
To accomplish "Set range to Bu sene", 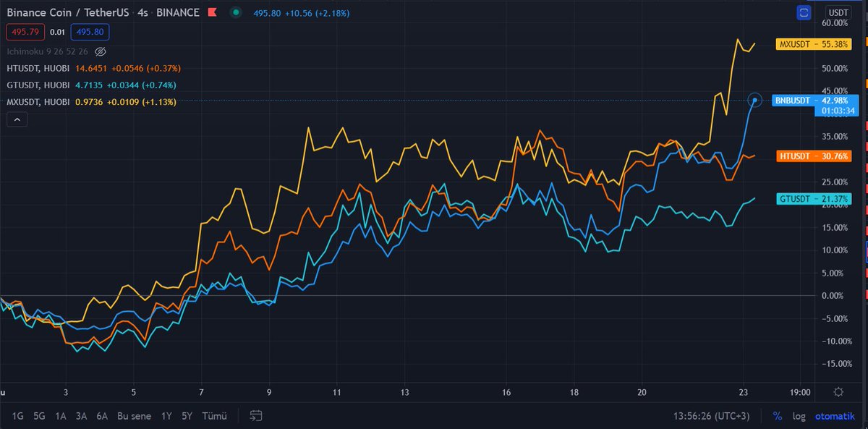I will coord(133,416).
